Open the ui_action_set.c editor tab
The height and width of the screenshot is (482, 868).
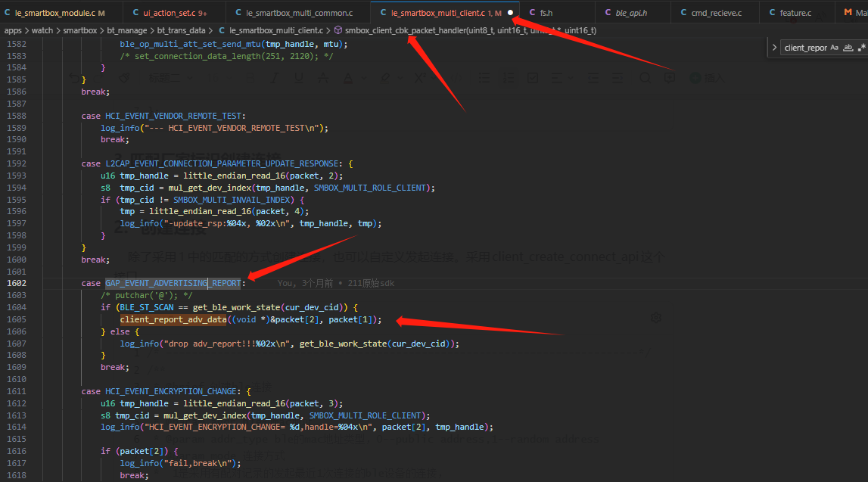tap(170, 13)
